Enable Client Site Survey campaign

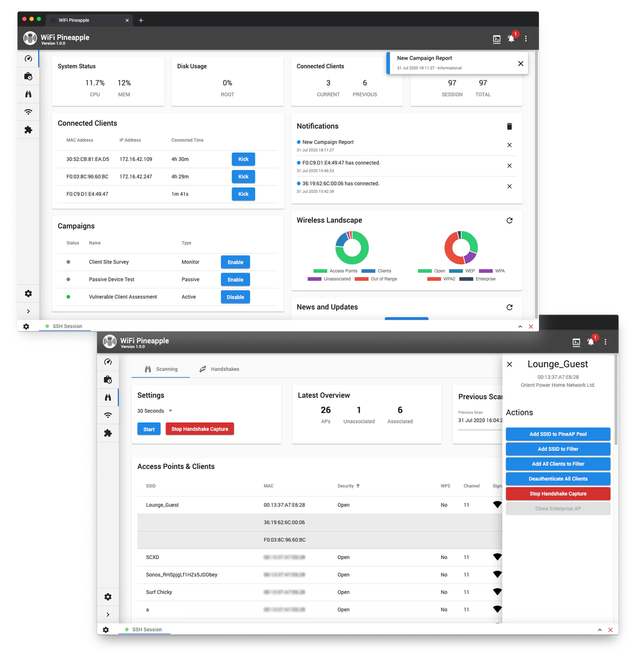click(x=235, y=262)
